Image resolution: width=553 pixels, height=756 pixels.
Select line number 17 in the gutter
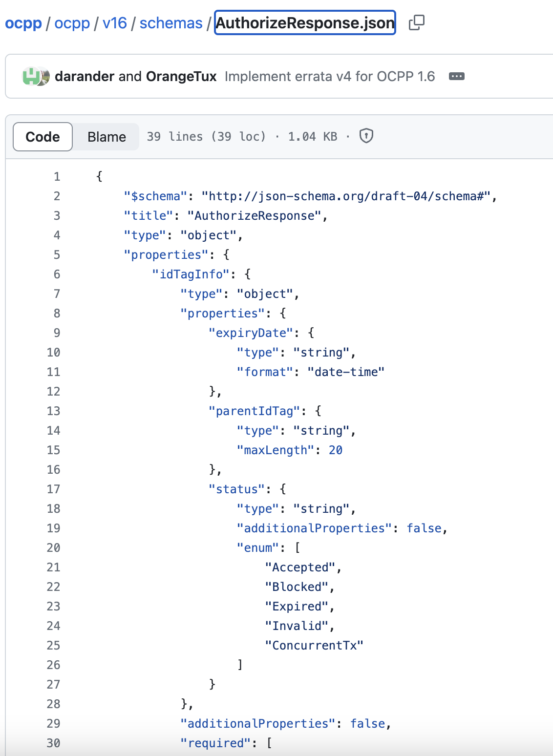click(x=53, y=489)
